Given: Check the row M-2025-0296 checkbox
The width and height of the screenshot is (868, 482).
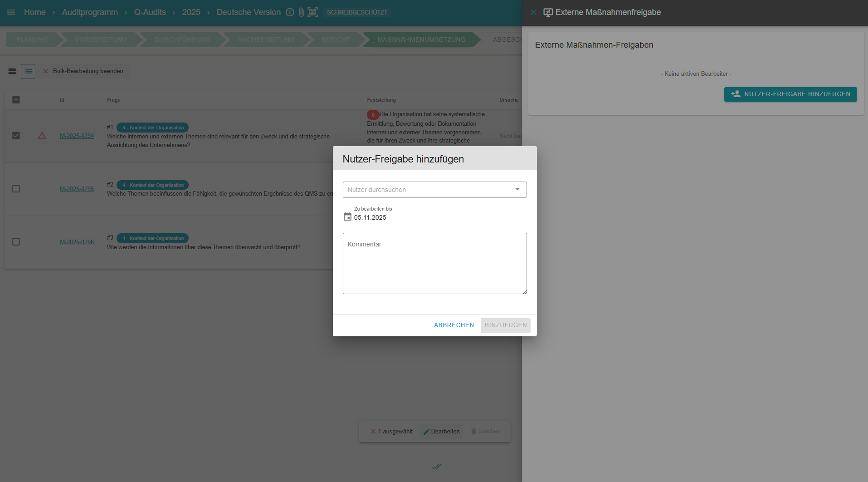Looking at the screenshot, I should [x=16, y=242].
